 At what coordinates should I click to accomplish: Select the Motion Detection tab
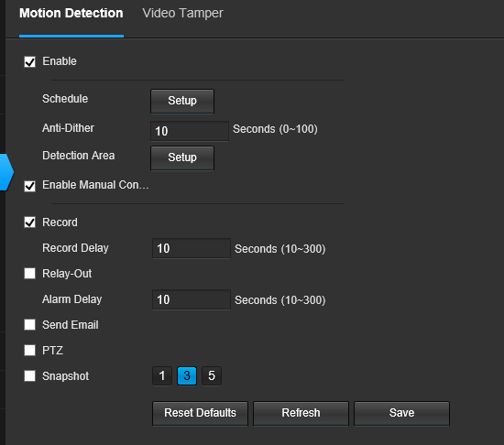coord(71,14)
